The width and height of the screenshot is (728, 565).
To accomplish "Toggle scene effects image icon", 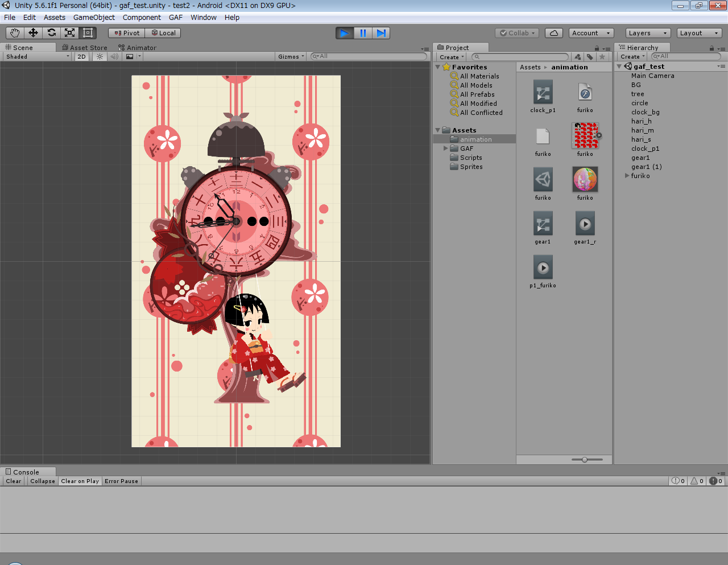I will (130, 56).
